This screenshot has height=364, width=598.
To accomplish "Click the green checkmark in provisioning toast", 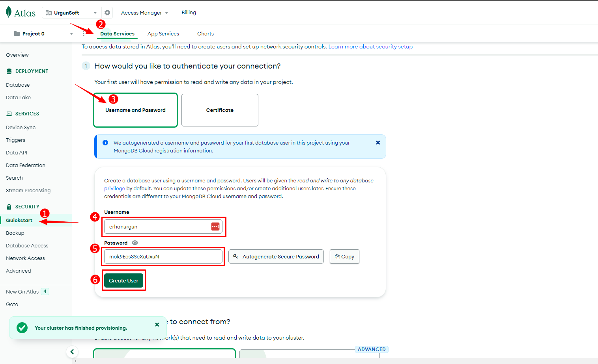I will [x=22, y=328].
